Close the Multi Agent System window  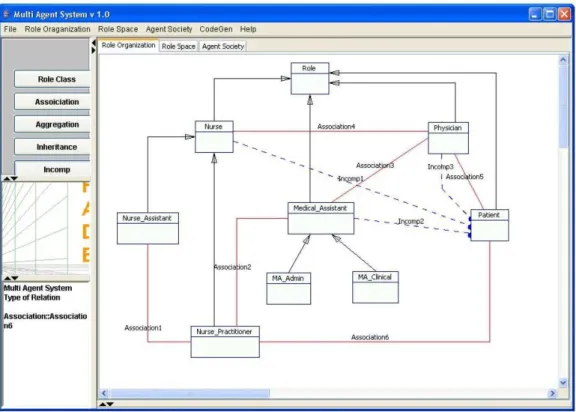coord(564,14)
